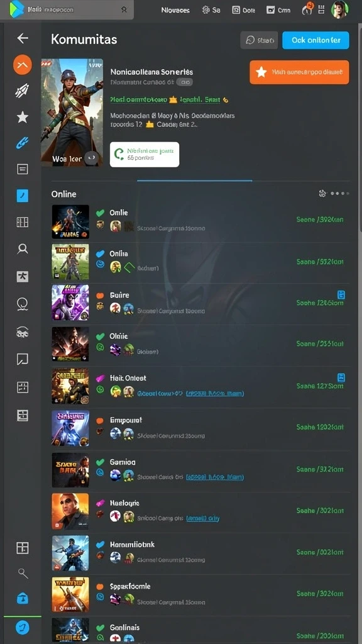The height and width of the screenshot is (644, 362).
Task: Toggle the pill switch beside Diommatnr Cunaes
Action: pos(184,82)
